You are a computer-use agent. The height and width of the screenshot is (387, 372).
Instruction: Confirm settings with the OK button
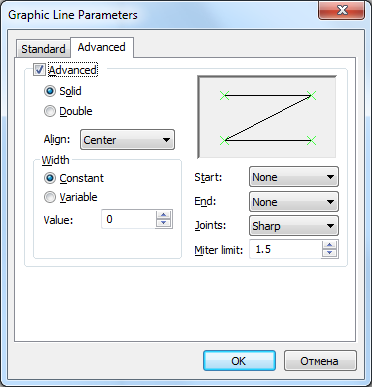[x=239, y=361]
